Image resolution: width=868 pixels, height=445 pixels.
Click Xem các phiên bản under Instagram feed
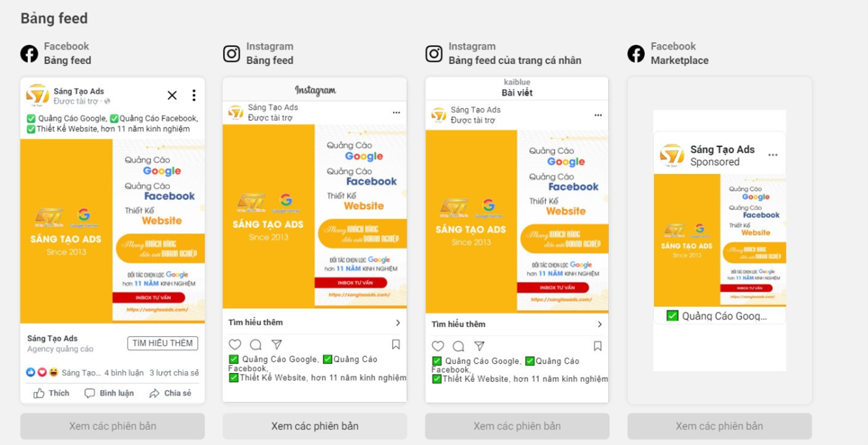pos(314,426)
